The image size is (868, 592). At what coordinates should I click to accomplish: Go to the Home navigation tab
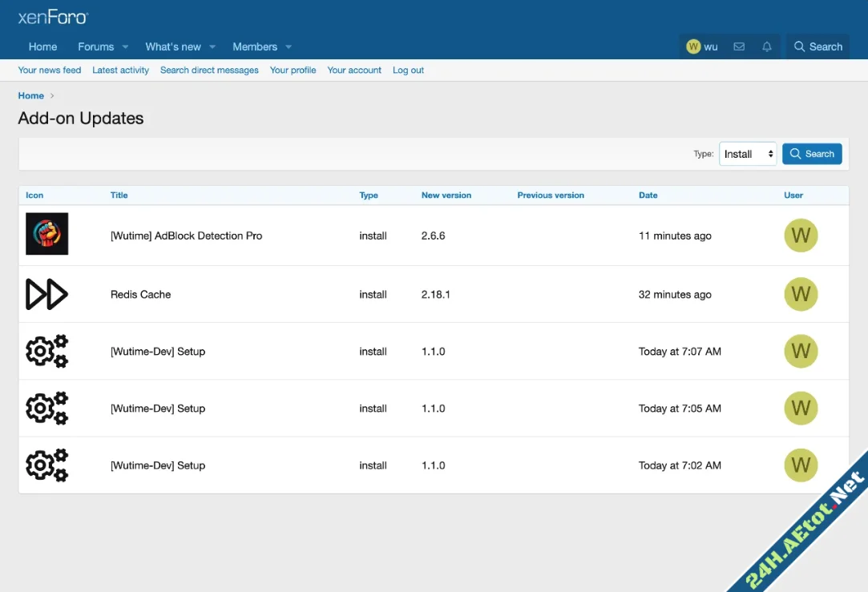42,46
